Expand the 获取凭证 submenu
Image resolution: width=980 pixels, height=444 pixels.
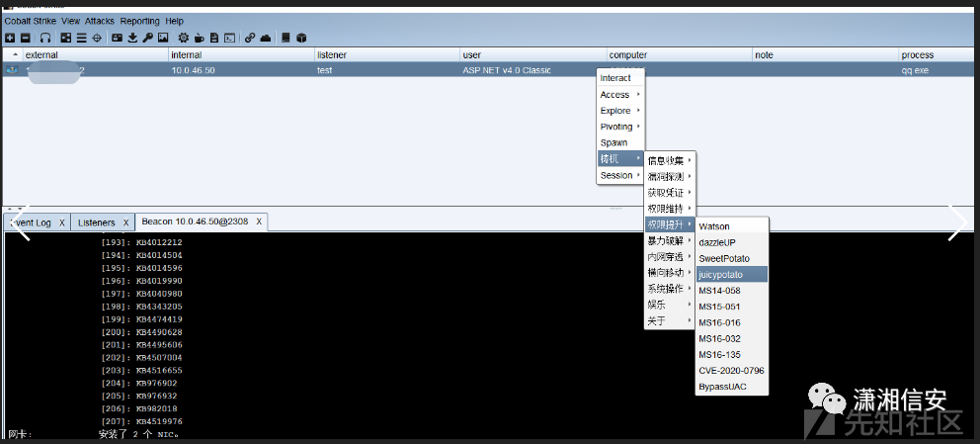(x=670, y=193)
